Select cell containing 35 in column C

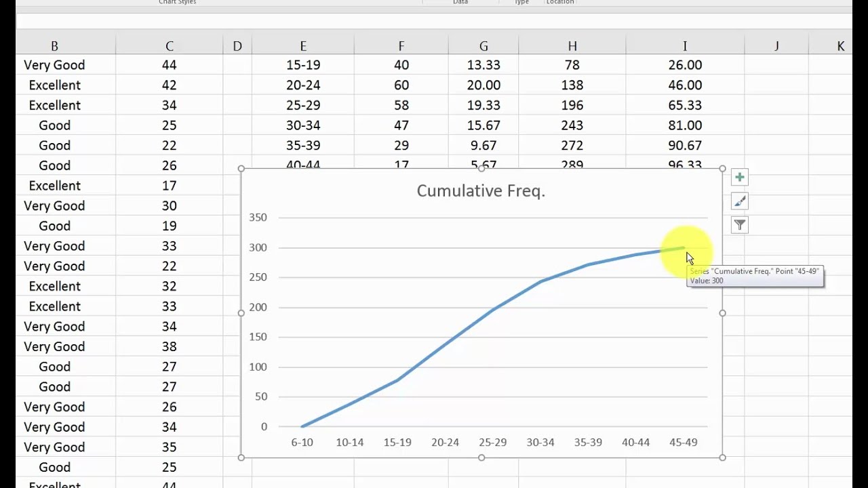[x=170, y=447]
